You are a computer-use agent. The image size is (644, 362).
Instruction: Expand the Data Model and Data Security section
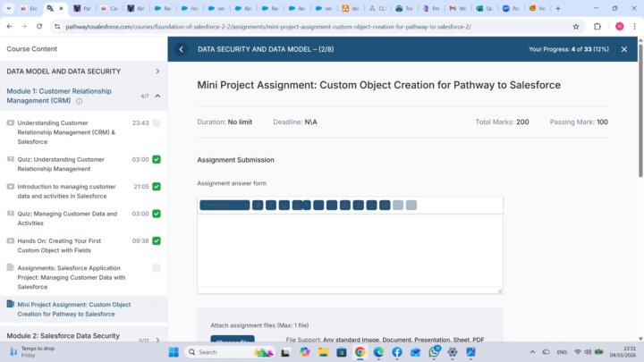157,71
